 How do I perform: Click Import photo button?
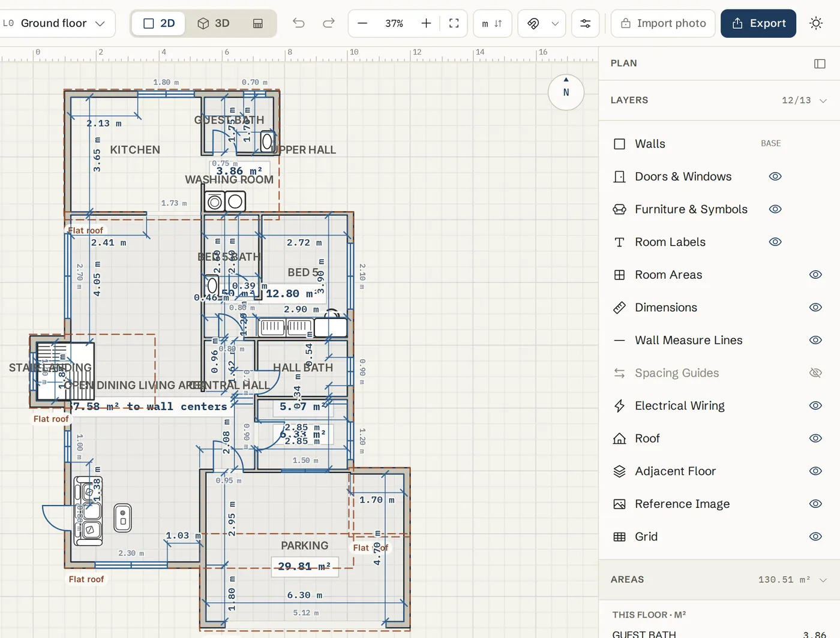[x=663, y=23]
